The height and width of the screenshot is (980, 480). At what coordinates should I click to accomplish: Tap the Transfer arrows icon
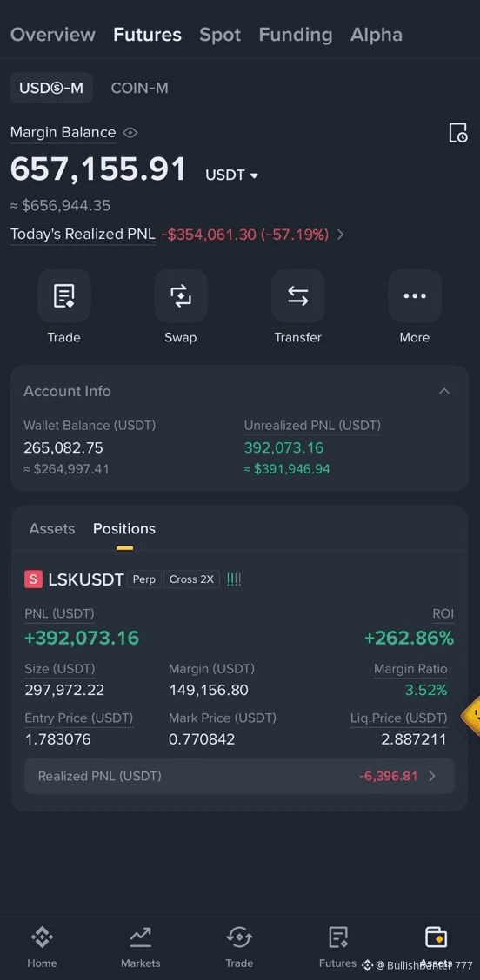[298, 295]
